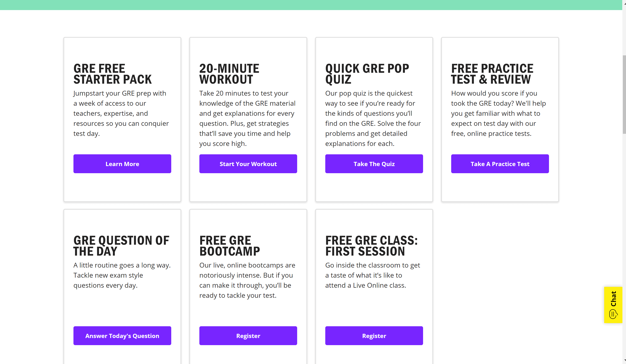Click GRE Question of the Day heading
Image resolution: width=626 pixels, height=364 pixels.
121,246
